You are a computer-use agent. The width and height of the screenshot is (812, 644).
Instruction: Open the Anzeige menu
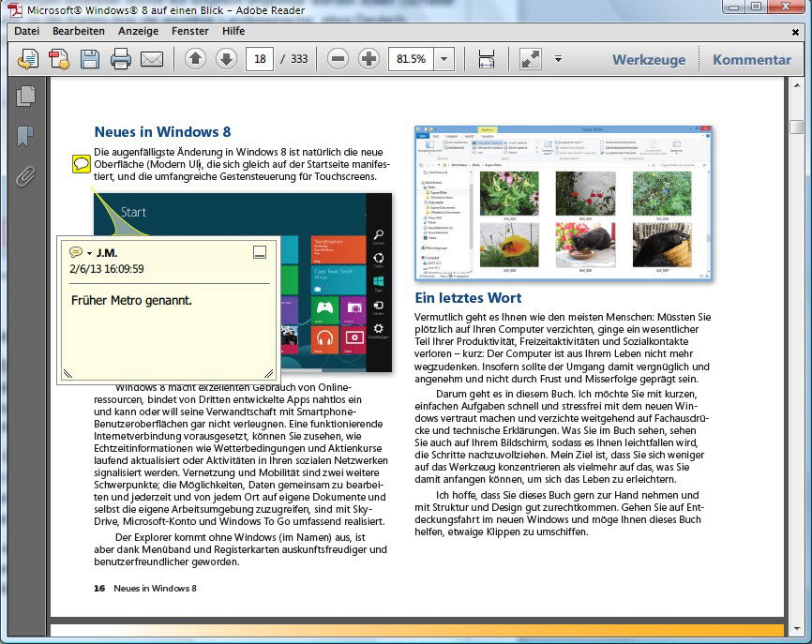[x=138, y=31]
